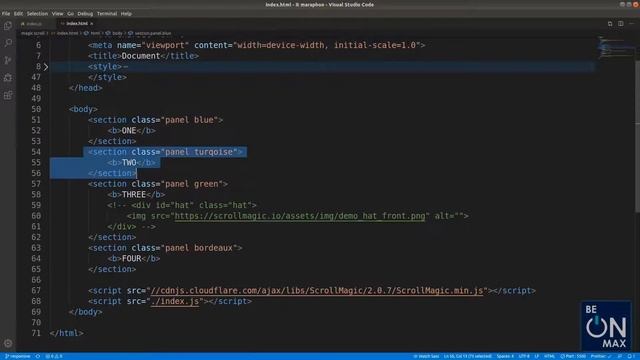Open the View menu
The height and width of the screenshot is (360, 640).
click(x=58, y=13)
